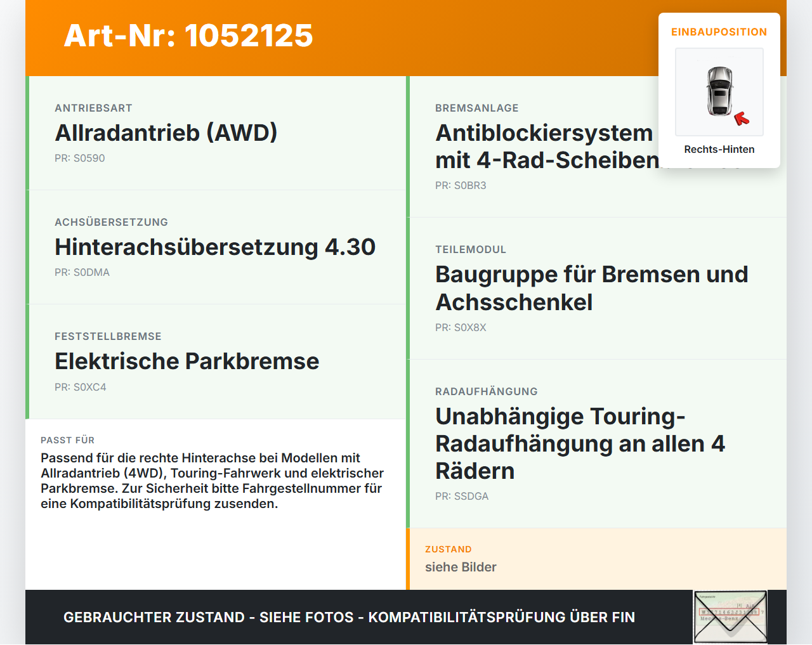Click PR code S0X8X text

pyautogui.click(x=461, y=328)
